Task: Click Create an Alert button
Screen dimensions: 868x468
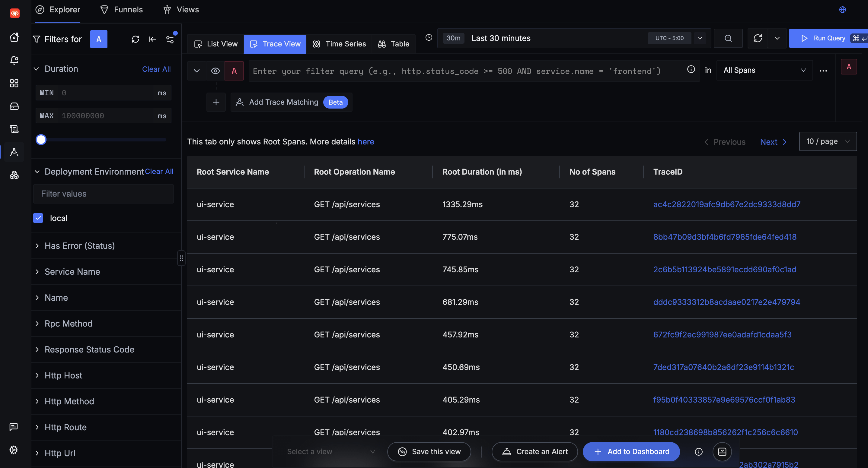Action: [535, 451]
